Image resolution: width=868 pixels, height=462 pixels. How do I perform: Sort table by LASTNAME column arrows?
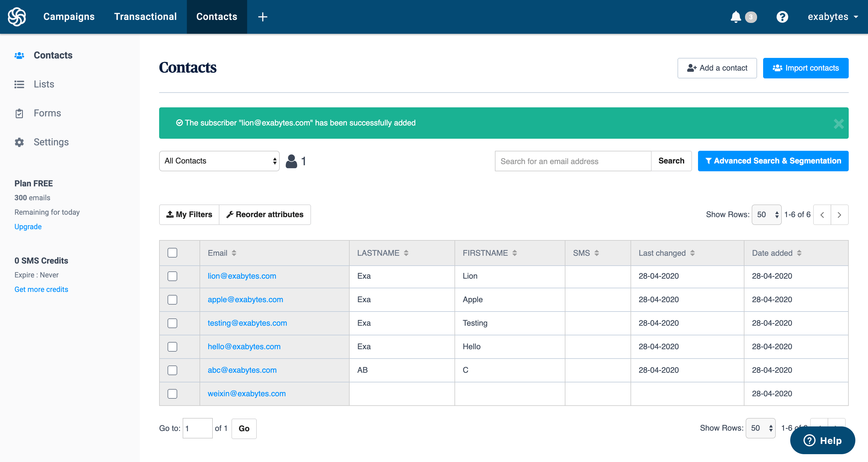click(406, 253)
